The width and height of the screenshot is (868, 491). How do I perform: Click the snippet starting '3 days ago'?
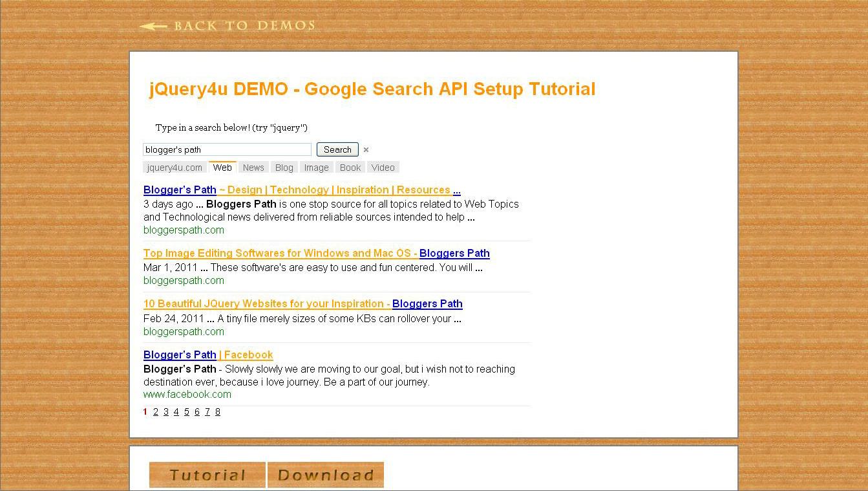331,211
